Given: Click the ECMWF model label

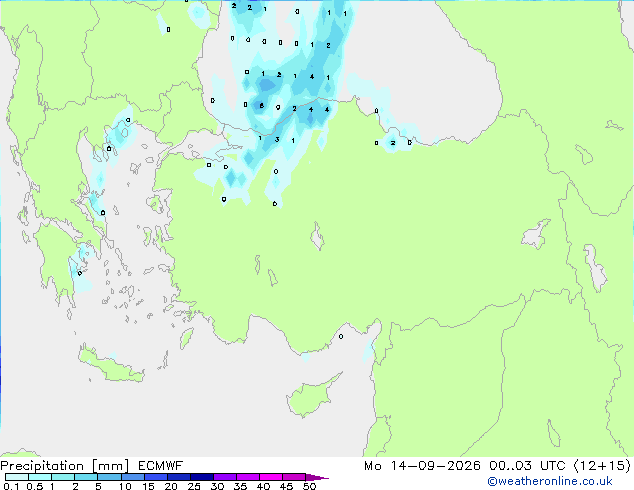Looking at the screenshot, I should 161,466.
